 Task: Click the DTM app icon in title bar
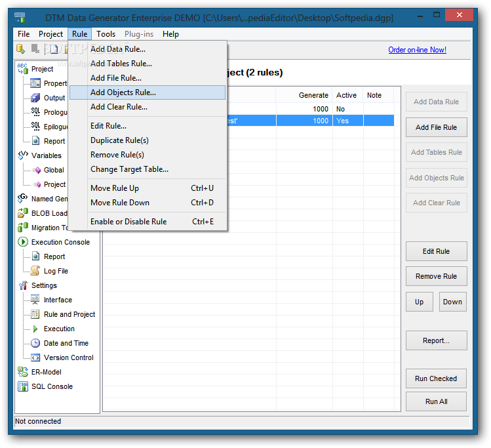pyautogui.click(x=20, y=18)
